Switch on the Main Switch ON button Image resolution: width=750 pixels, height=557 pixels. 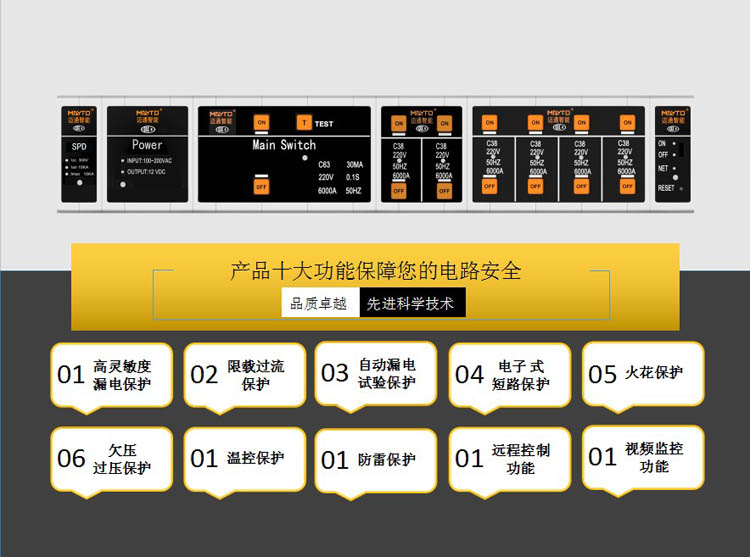pyautogui.click(x=261, y=122)
